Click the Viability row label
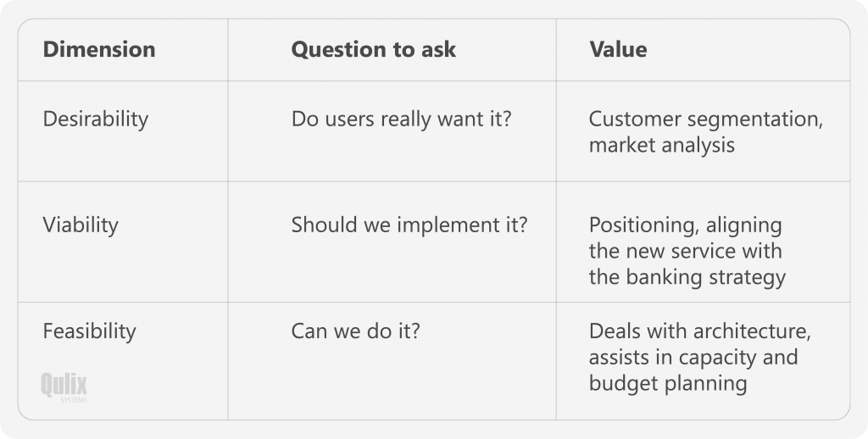Image resolution: width=868 pixels, height=439 pixels. 81,225
